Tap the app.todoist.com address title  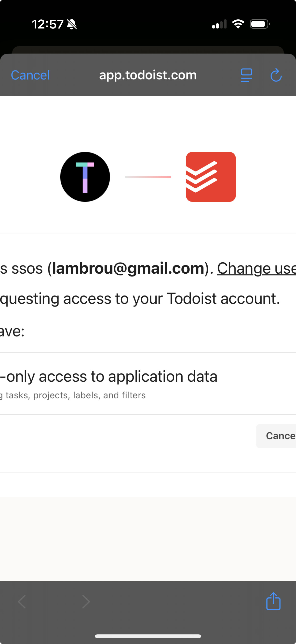pos(148,75)
